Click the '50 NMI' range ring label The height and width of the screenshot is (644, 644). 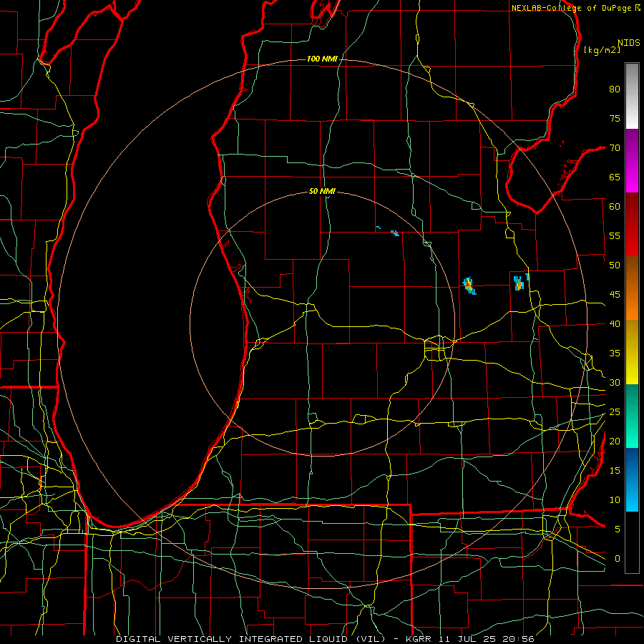[322, 191]
